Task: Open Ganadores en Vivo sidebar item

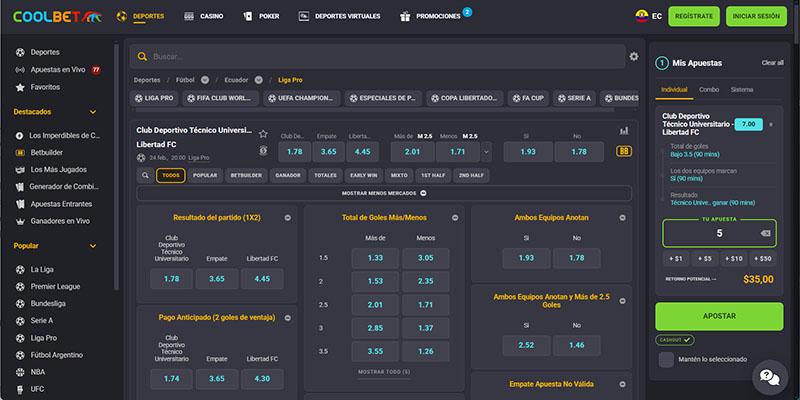Action: [x=53, y=221]
